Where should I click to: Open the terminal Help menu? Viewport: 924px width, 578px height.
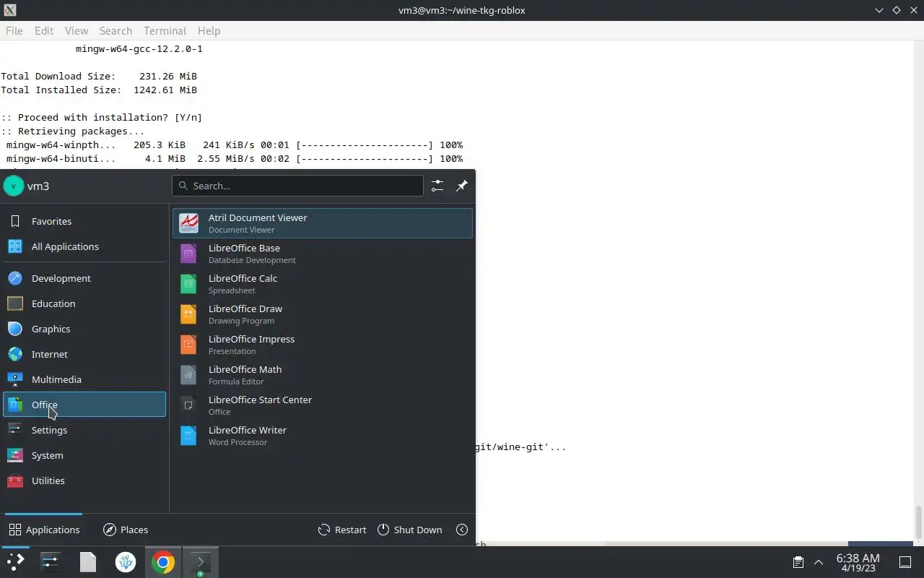[x=209, y=30]
